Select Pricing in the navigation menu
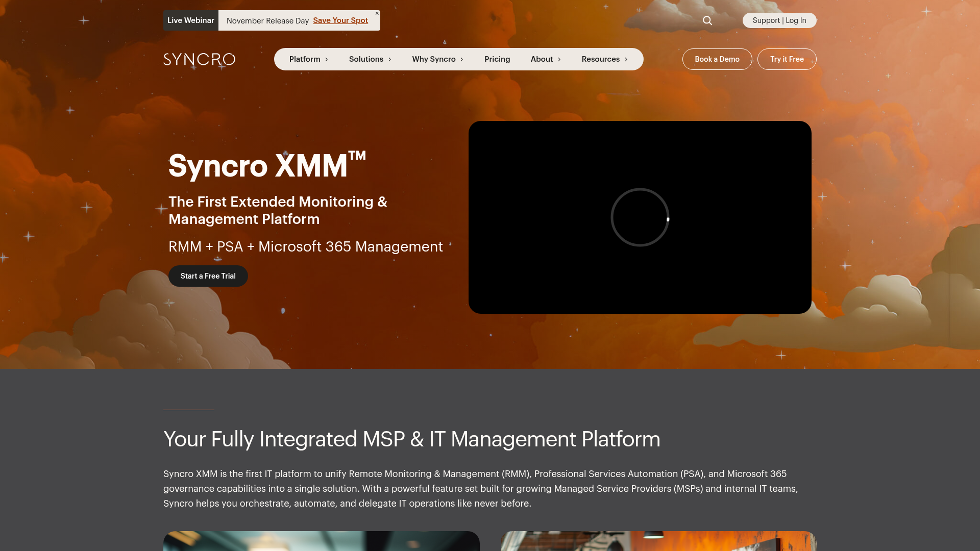This screenshot has width=980, height=551. click(x=497, y=59)
